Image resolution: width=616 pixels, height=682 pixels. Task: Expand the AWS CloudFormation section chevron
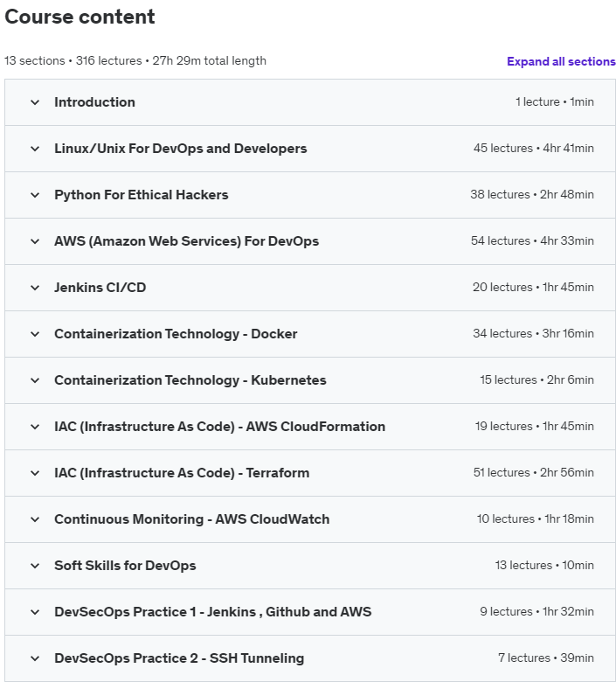[35, 427]
